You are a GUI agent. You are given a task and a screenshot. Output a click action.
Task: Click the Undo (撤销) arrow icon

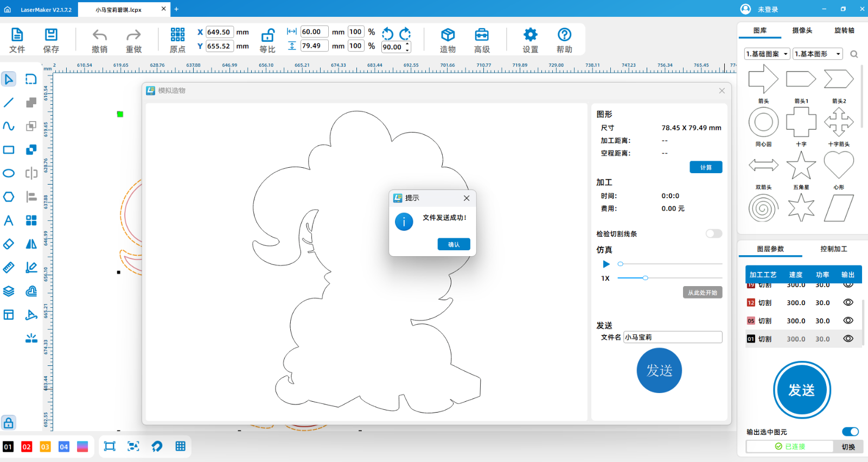(x=99, y=36)
